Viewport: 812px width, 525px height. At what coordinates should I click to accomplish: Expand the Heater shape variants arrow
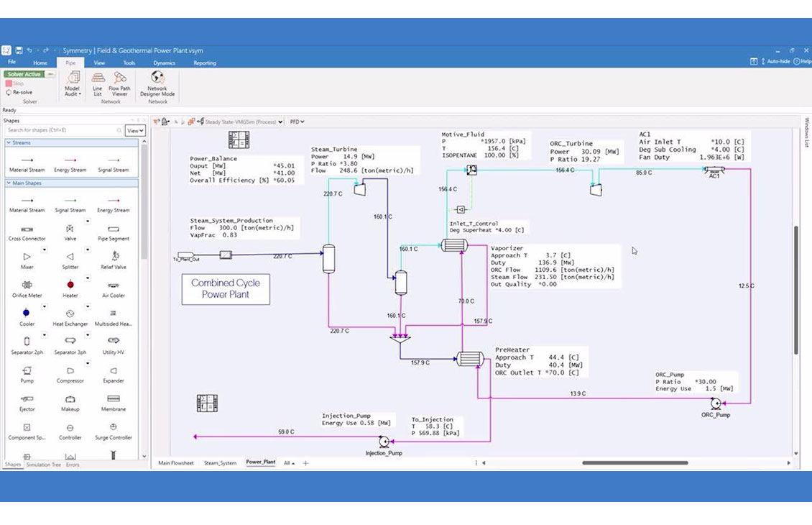click(x=88, y=278)
